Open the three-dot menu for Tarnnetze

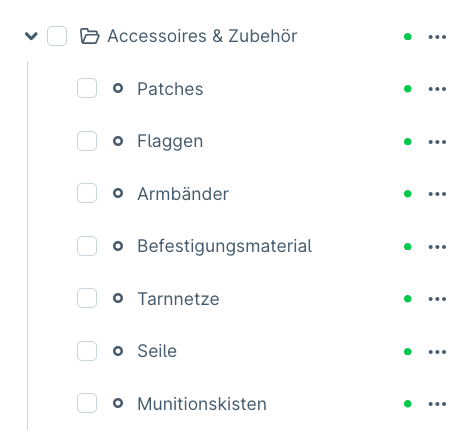[x=437, y=299]
